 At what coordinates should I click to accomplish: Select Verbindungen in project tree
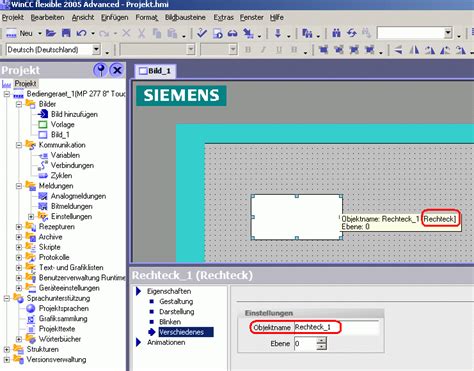[x=72, y=166]
